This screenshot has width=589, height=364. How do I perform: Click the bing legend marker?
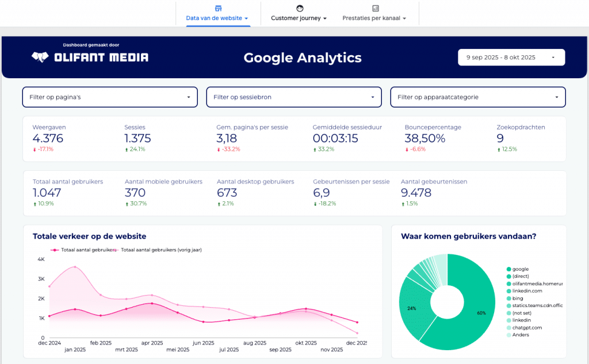click(x=509, y=298)
